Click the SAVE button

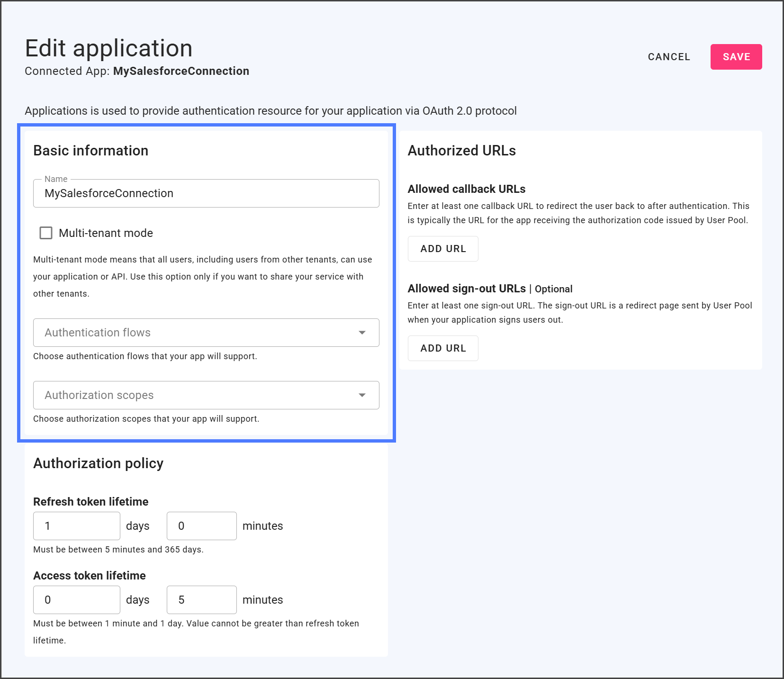[x=736, y=57]
